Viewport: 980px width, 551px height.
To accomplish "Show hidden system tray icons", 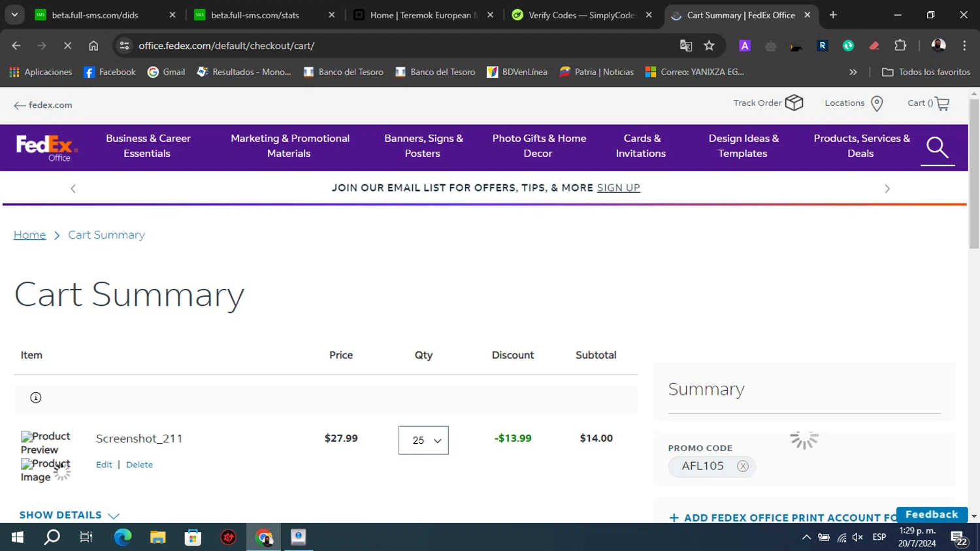I will [x=806, y=537].
